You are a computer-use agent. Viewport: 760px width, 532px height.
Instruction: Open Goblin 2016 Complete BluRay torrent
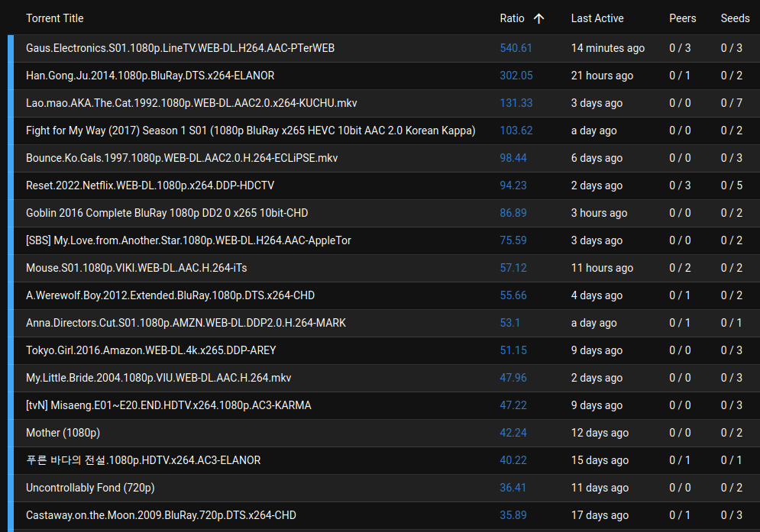[167, 213]
